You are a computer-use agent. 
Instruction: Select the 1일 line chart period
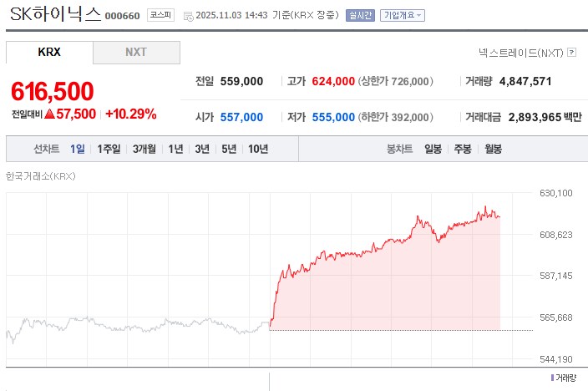pos(78,149)
